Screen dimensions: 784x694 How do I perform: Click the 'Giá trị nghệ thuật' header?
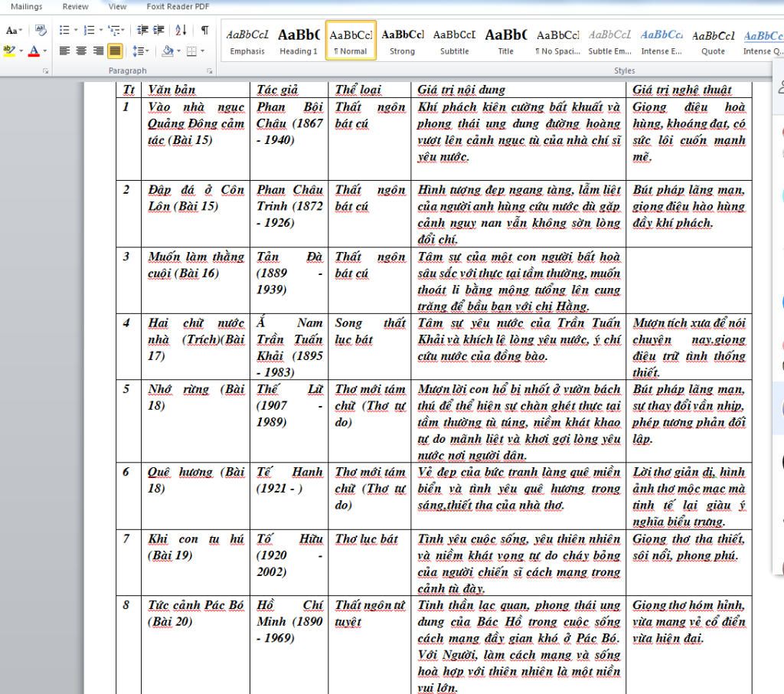(x=688, y=90)
